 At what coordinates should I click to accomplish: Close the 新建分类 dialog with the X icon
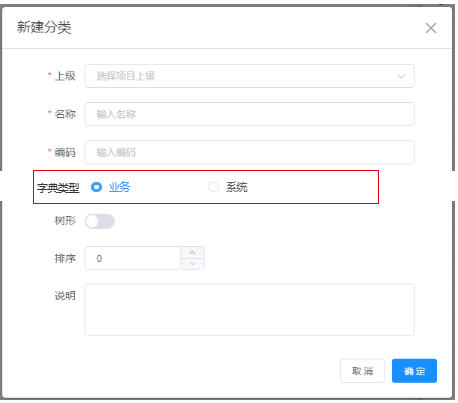[431, 28]
